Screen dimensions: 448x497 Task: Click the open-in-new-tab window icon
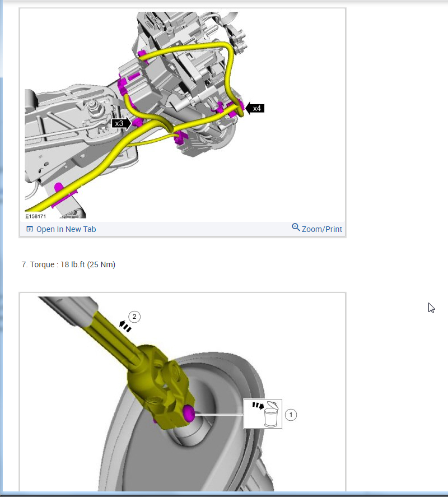click(x=30, y=229)
